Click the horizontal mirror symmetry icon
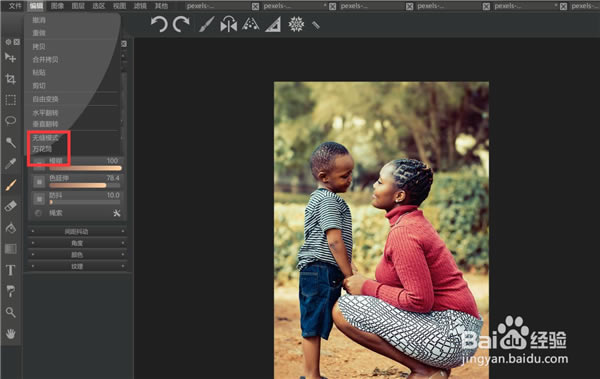Image resolution: width=600 pixels, height=379 pixels. tap(228, 25)
